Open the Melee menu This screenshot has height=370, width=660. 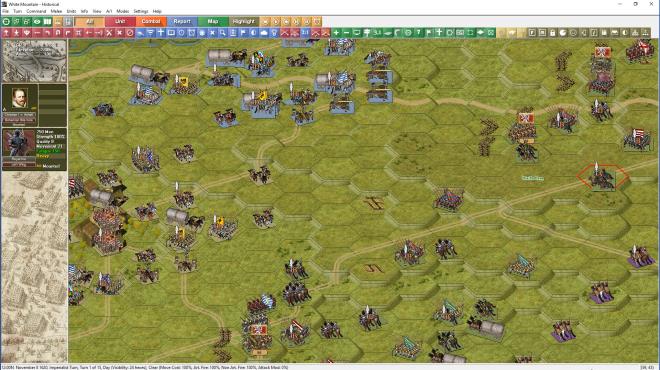[56, 11]
